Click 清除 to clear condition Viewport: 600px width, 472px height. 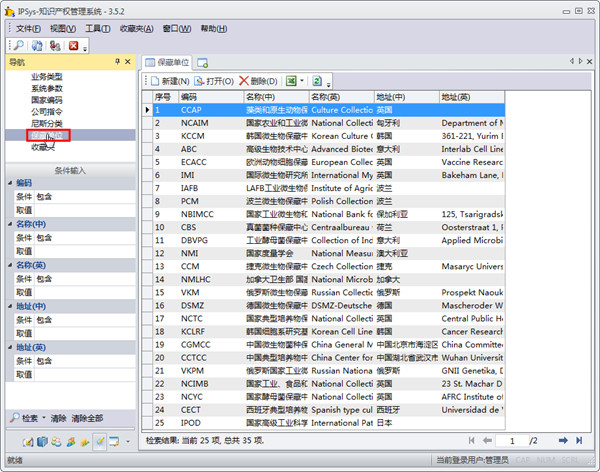(59, 418)
